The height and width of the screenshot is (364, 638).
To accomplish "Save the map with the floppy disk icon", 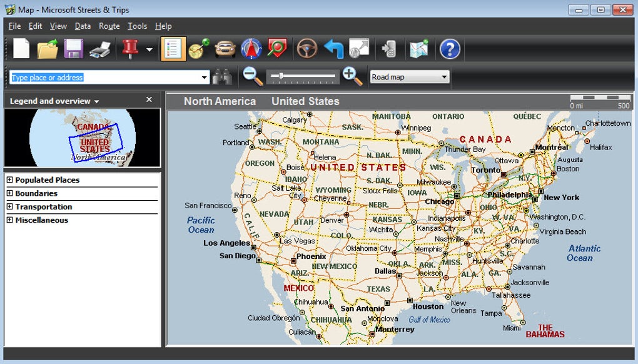I will 74,49.
